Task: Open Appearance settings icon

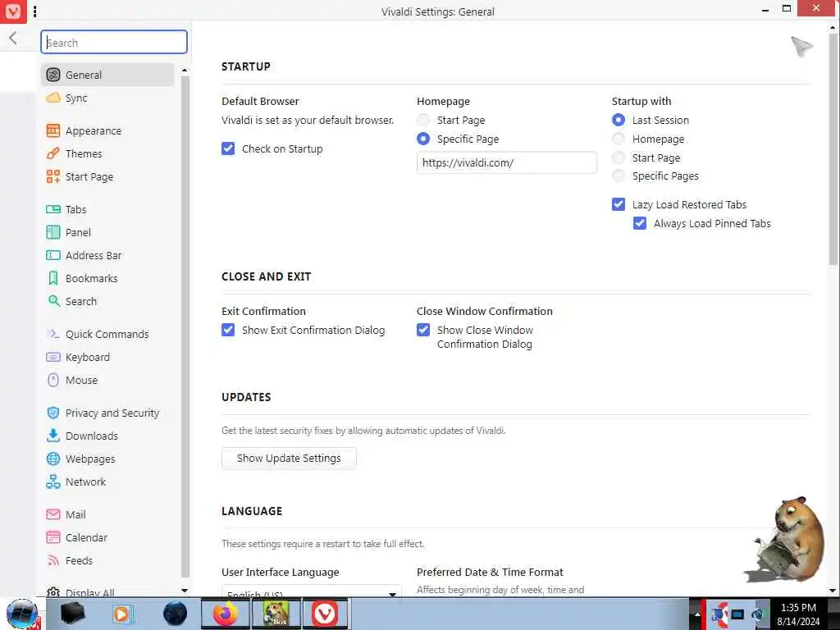Action: pyautogui.click(x=53, y=130)
